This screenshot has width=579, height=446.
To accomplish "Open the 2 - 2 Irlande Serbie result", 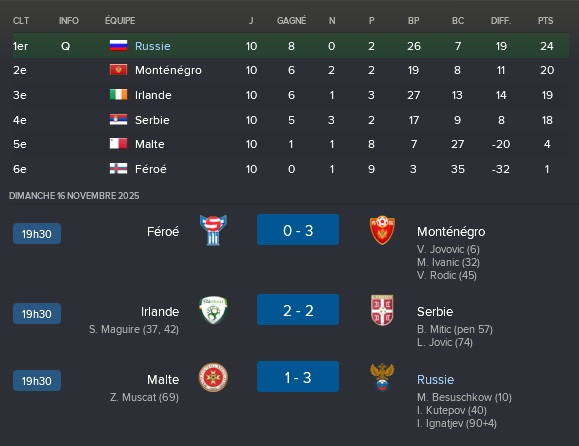I will pos(298,310).
